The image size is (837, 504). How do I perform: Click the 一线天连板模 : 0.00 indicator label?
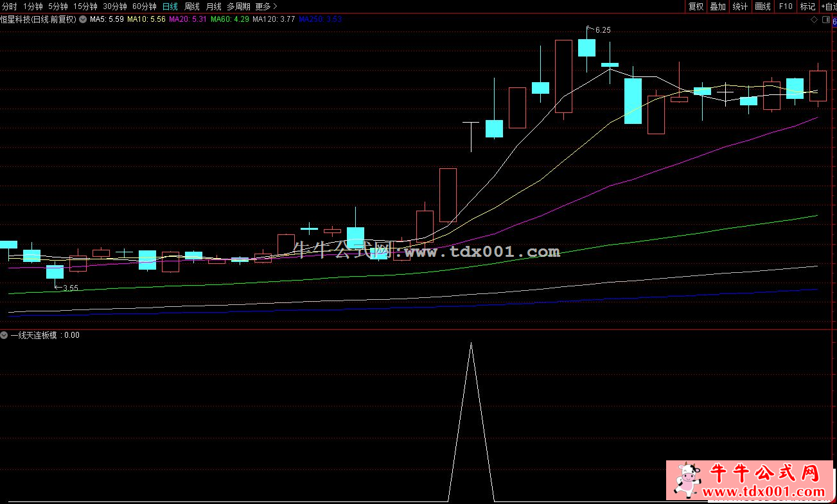click(x=45, y=335)
